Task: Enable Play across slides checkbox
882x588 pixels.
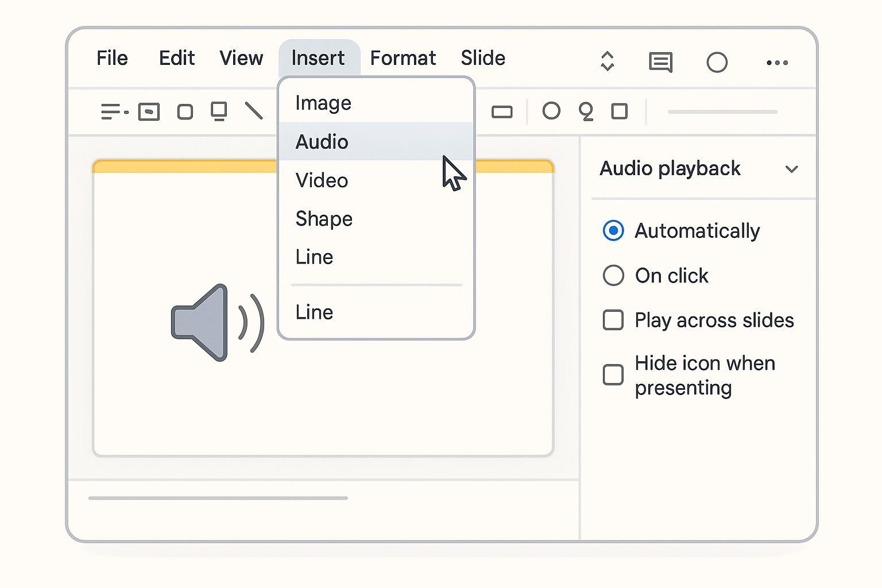Action: (613, 320)
